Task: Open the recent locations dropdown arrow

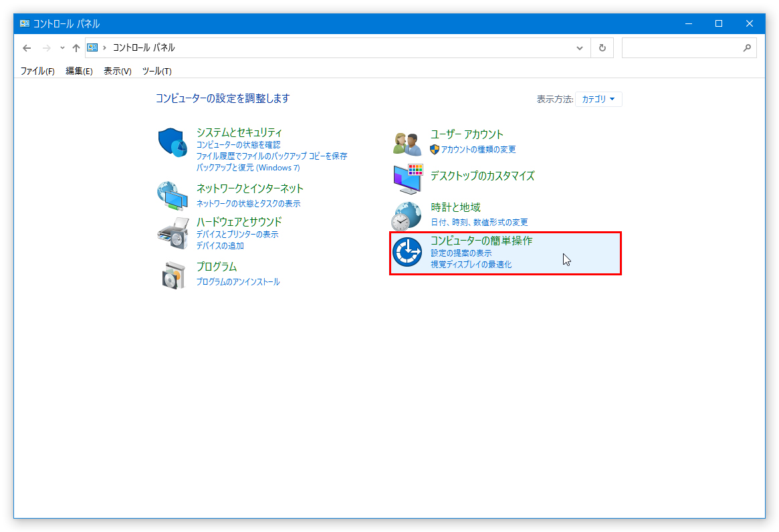Action: pos(62,48)
